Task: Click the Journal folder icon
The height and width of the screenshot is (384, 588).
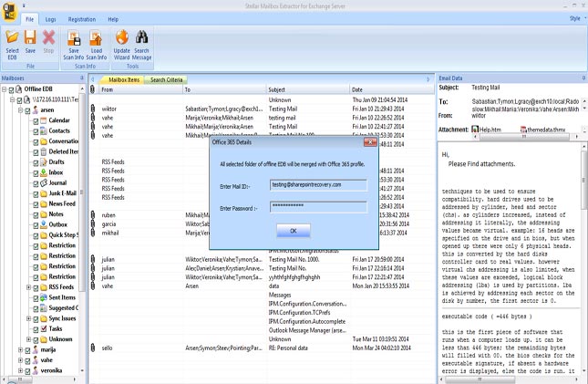Action: click(x=44, y=182)
